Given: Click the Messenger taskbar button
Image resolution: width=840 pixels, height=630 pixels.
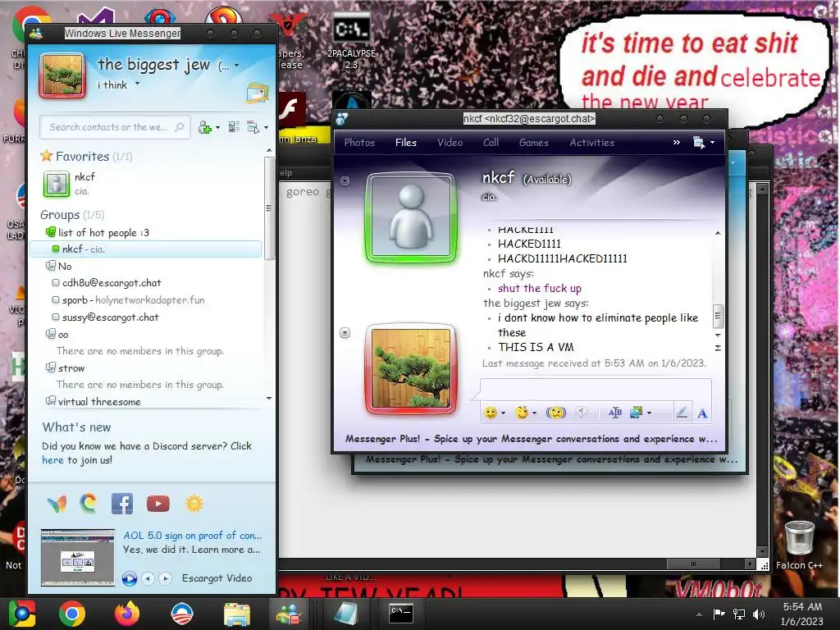Looking at the screenshot, I should [x=289, y=614].
